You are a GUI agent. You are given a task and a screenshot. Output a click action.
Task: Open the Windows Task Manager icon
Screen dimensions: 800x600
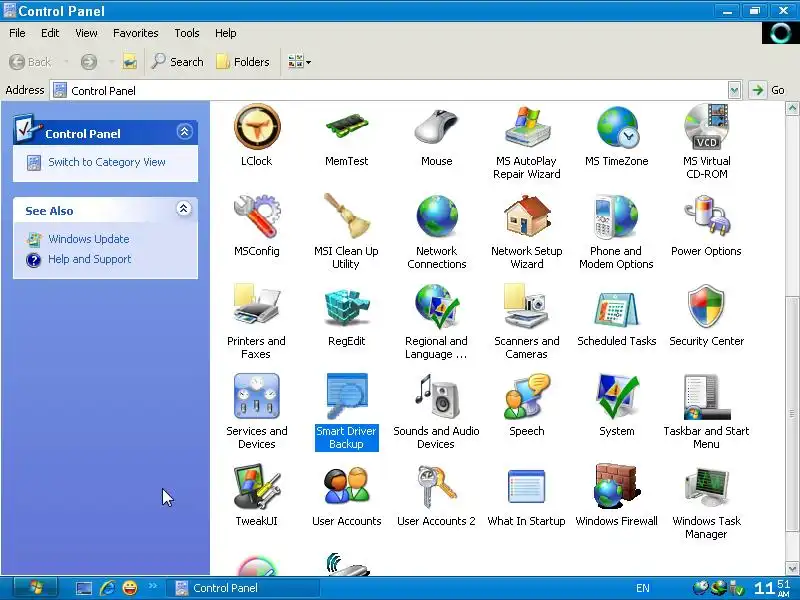tap(707, 488)
